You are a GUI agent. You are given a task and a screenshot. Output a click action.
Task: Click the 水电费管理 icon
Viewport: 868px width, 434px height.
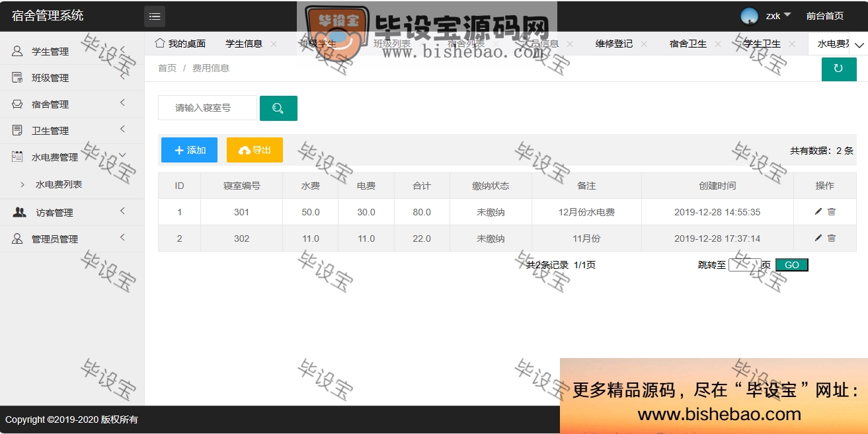coord(18,157)
